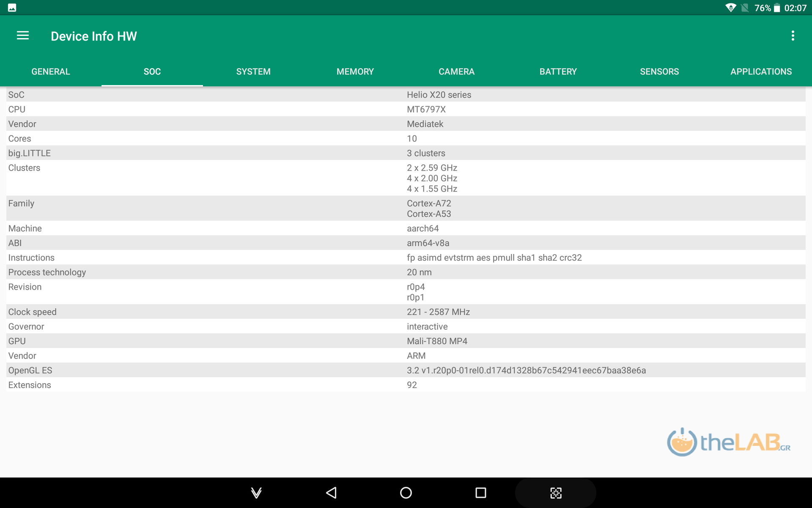Switch to the SYSTEM tab
The width and height of the screenshot is (812, 508).
pos(253,72)
